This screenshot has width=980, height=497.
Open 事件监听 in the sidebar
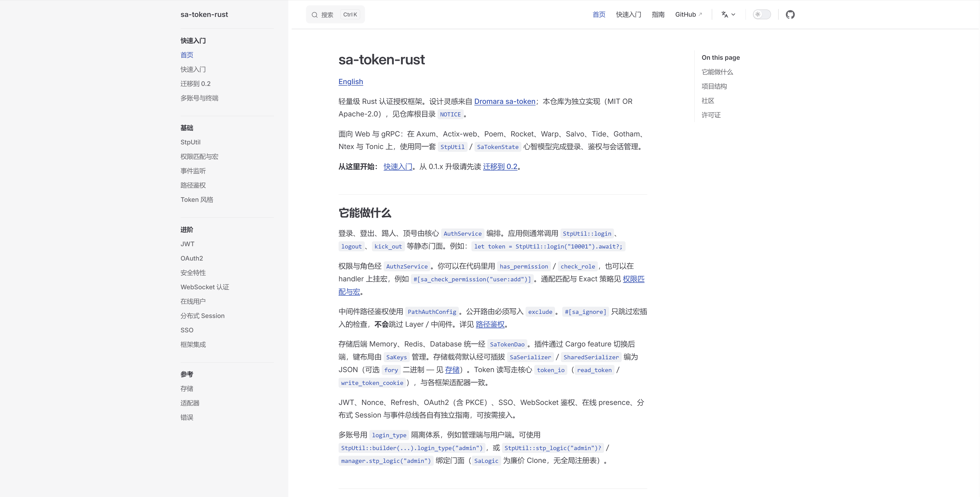(x=193, y=171)
